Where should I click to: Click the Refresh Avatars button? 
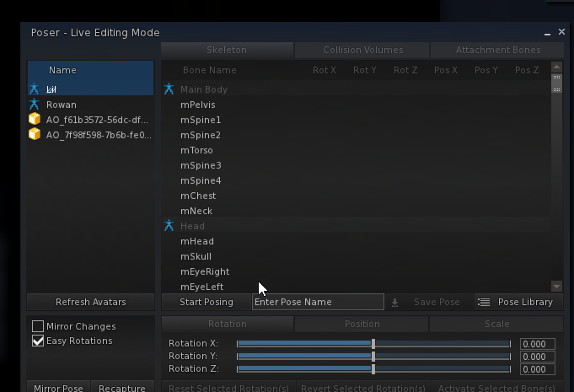tap(90, 302)
